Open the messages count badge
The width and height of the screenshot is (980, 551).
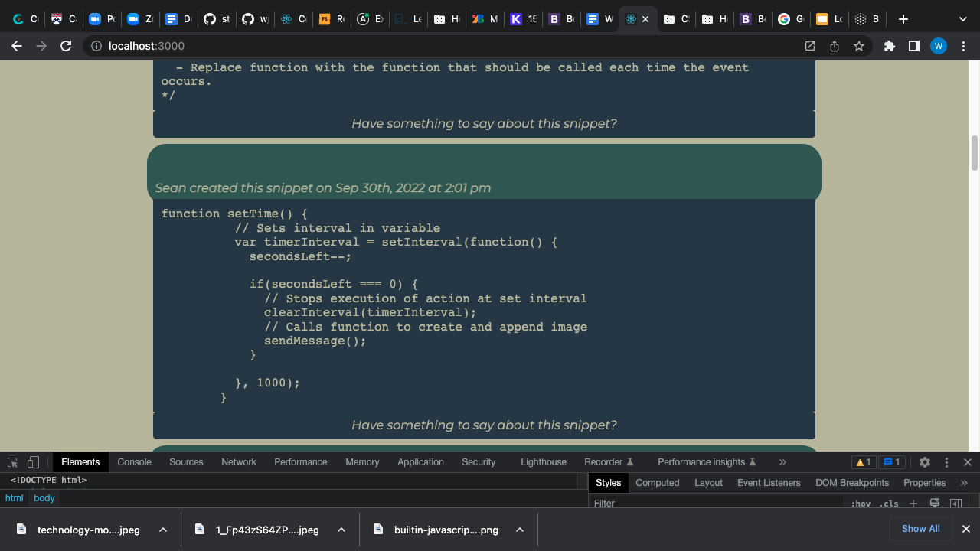coord(890,462)
